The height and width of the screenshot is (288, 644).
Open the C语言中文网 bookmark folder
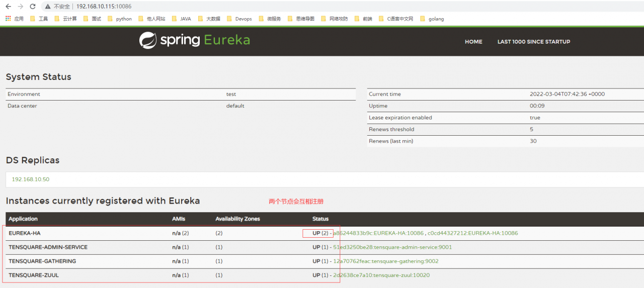[x=395, y=19]
